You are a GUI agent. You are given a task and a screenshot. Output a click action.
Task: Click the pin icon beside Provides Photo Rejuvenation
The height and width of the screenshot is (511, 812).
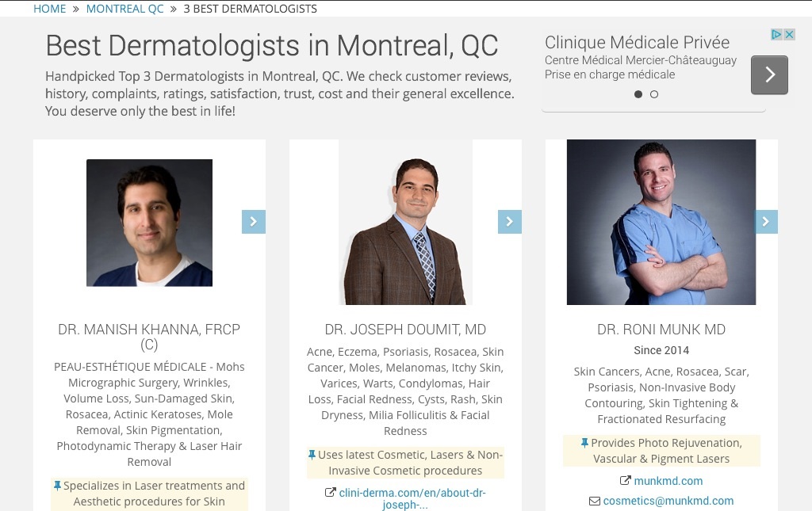pos(584,443)
